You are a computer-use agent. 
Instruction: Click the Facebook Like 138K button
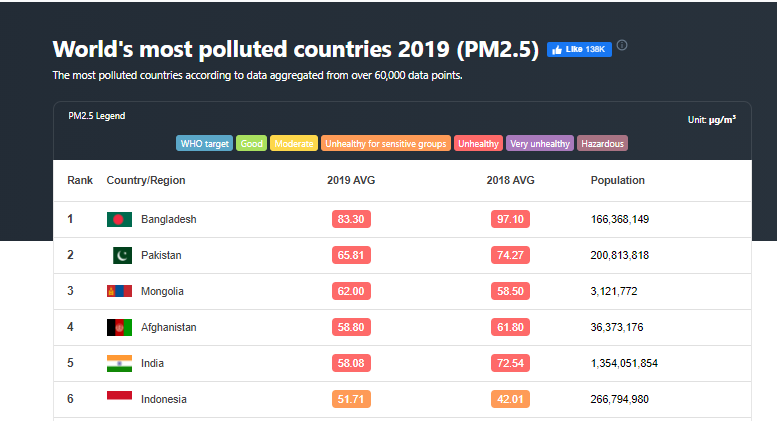578,49
